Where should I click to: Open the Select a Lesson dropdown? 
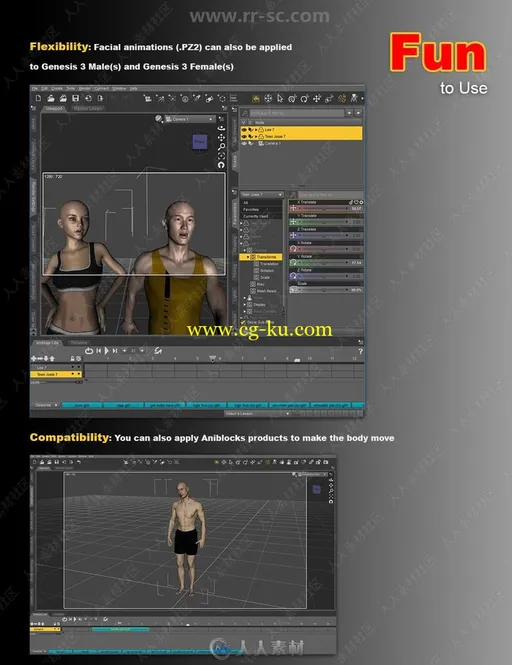pos(257,414)
